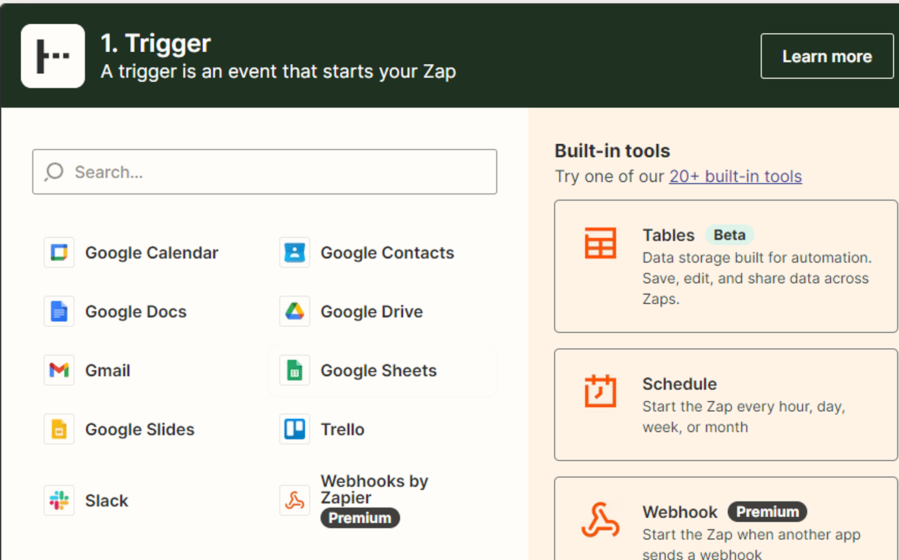Click the Schedule description text
This screenshot has width=899, height=560.
[744, 417]
